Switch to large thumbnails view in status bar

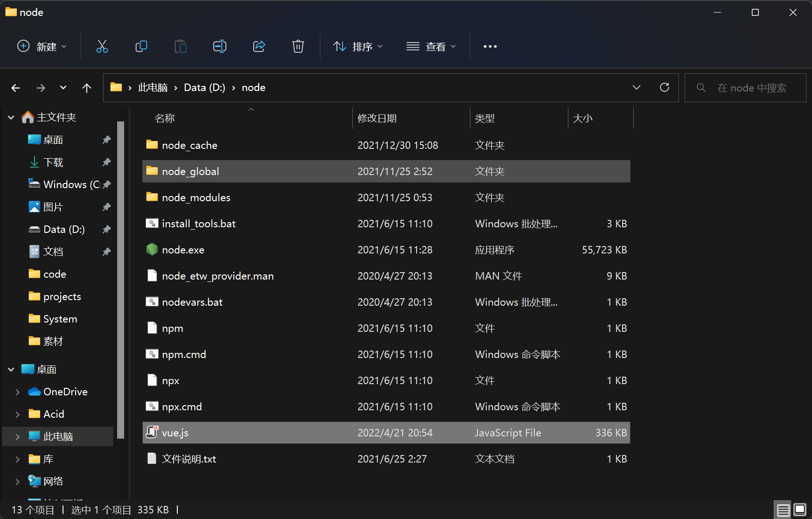[800, 510]
